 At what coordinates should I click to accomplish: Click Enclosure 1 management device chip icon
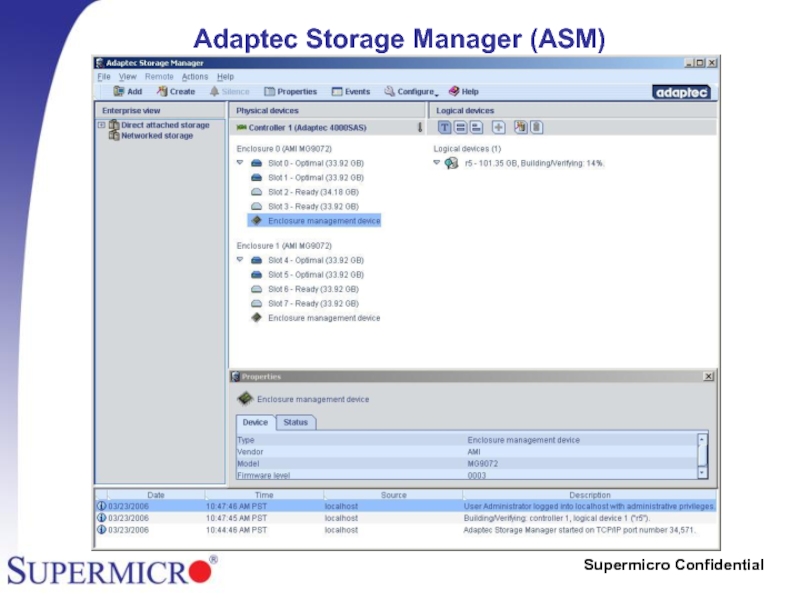pyautogui.click(x=257, y=318)
